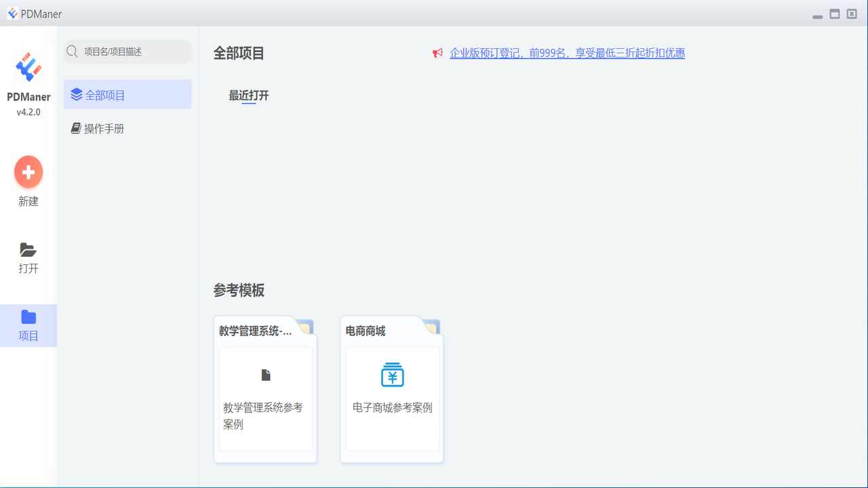Click the PDManer logo above v4.2.0
The width and height of the screenshot is (868, 488).
[28, 66]
